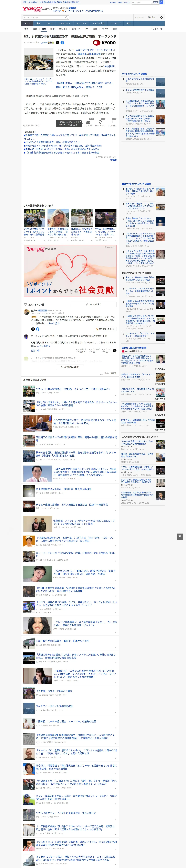Screen dimensions: 186x868
Task: Click the Yahoo! JAPAN News logo
Action: pos(37,9)
